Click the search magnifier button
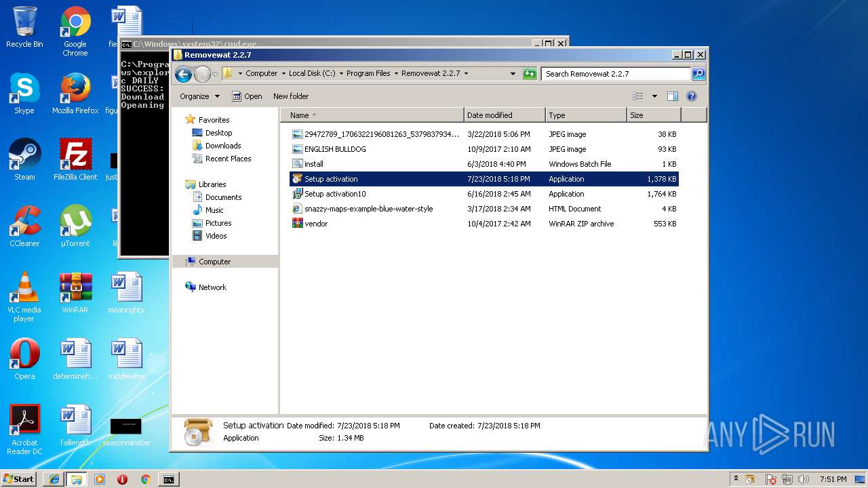Image resolution: width=868 pixels, height=488 pixels. pos(698,74)
